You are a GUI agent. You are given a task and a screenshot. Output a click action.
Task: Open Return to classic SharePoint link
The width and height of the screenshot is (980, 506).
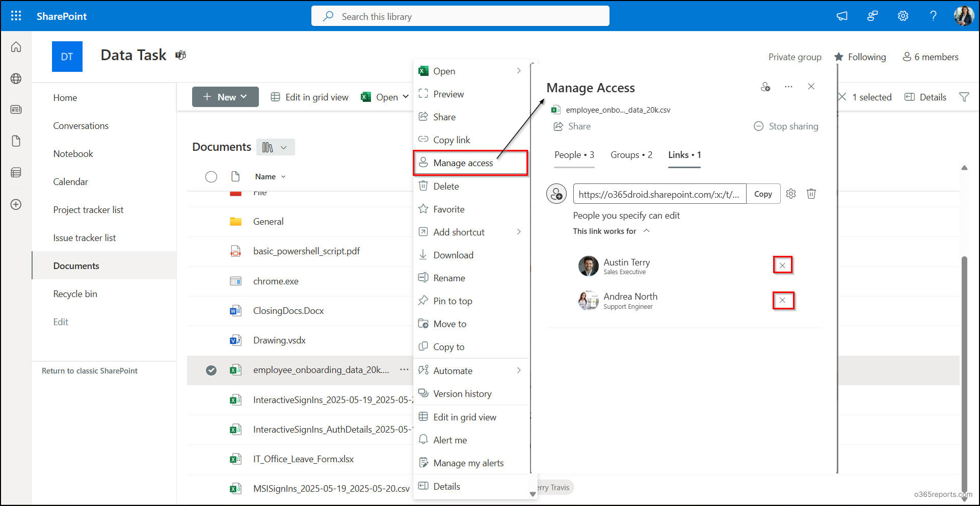[90, 371]
